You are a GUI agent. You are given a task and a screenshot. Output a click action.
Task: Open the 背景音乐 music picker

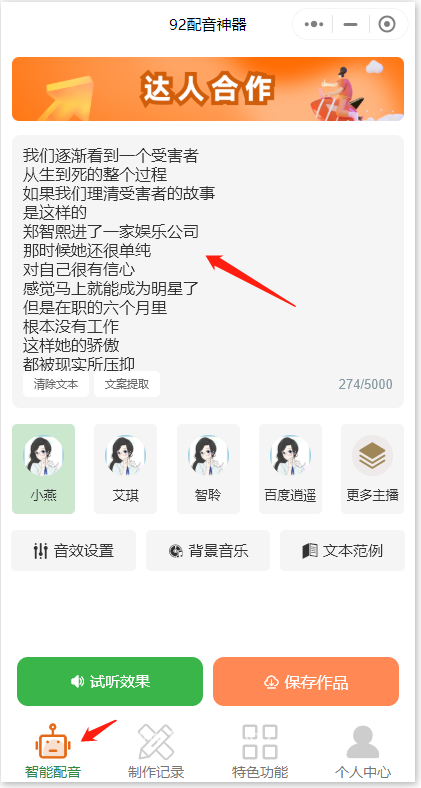[208, 551]
